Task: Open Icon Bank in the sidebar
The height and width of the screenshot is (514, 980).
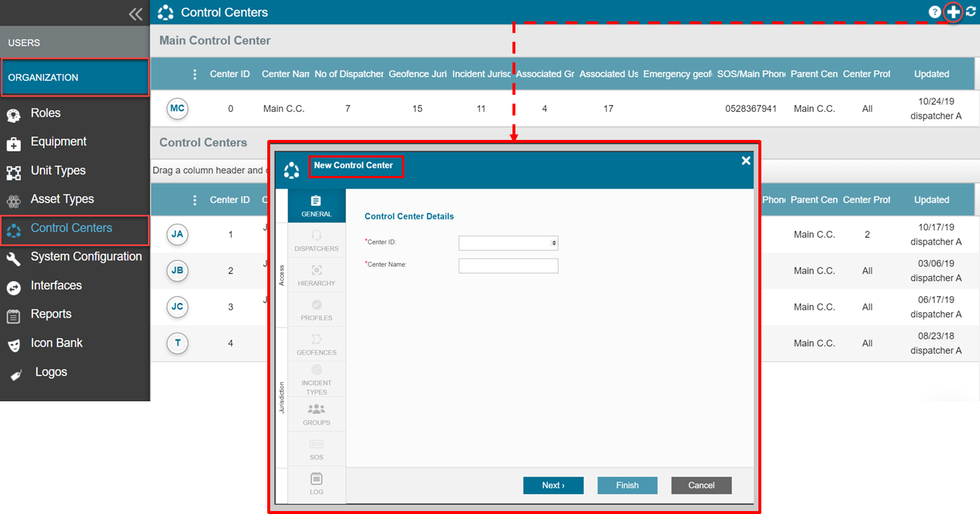Action: [x=56, y=343]
